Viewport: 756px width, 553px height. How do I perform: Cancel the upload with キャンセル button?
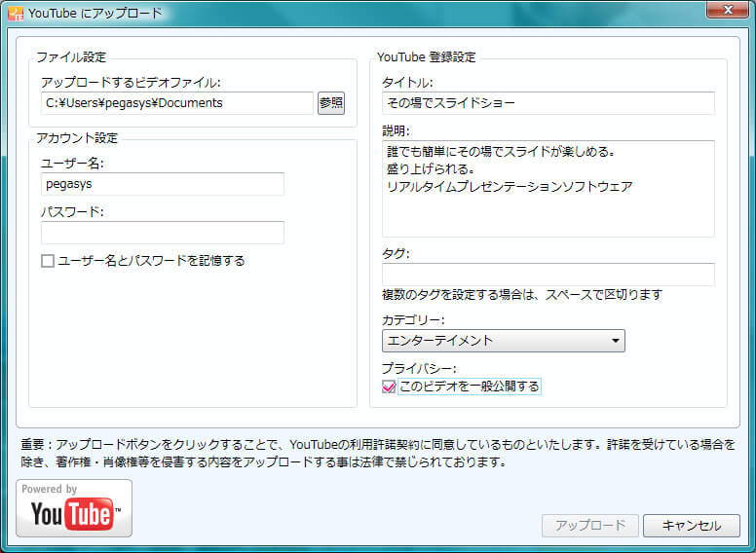[691, 526]
